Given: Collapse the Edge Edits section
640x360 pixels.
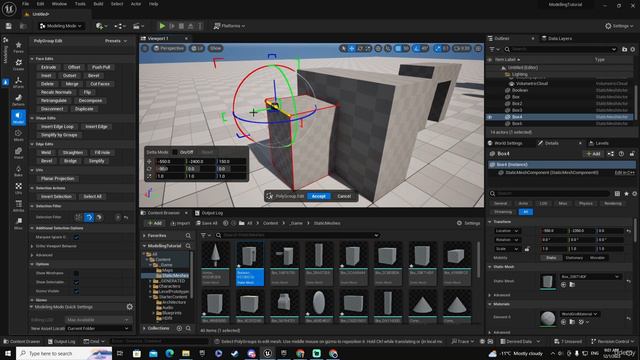Looking at the screenshot, I should point(32,144).
